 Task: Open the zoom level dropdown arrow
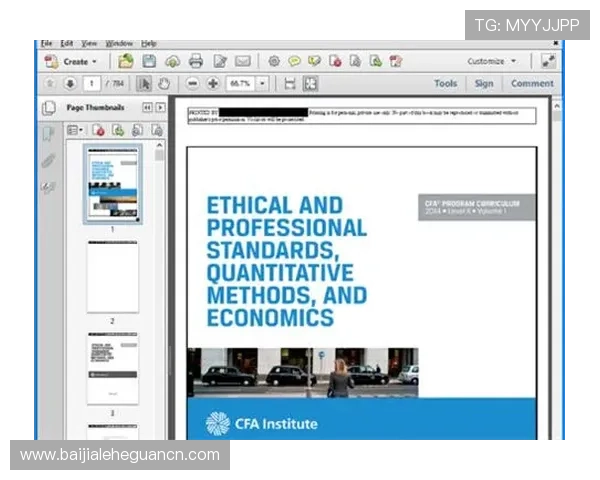(262, 83)
